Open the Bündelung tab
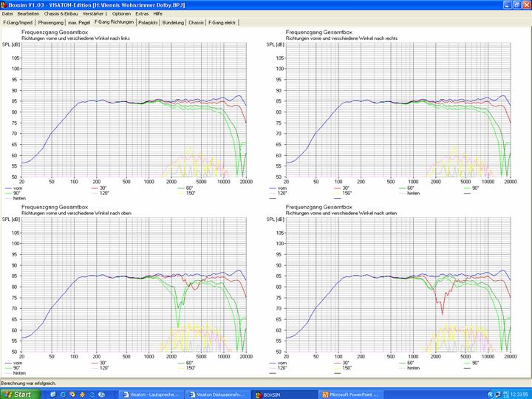The image size is (532, 399). tap(174, 23)
